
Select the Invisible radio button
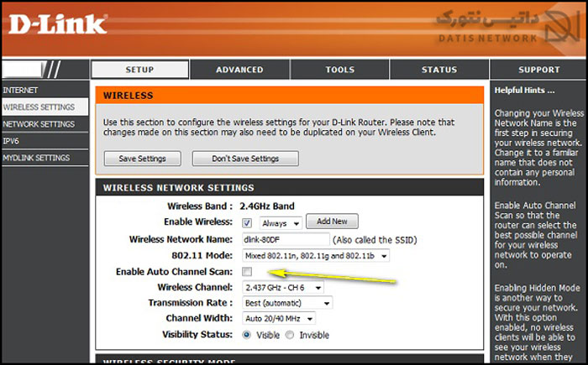(x=290, y=335)
